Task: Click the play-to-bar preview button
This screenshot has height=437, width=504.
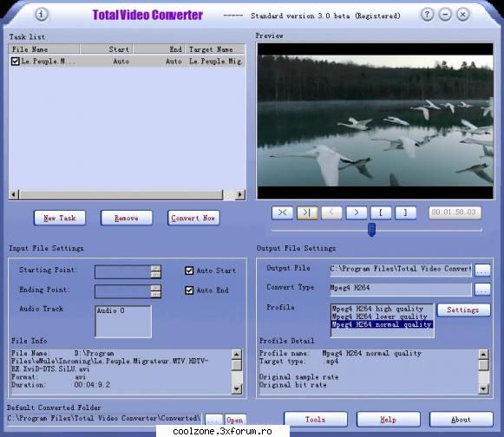Action: pyautogui.click(x=307, y=212)
